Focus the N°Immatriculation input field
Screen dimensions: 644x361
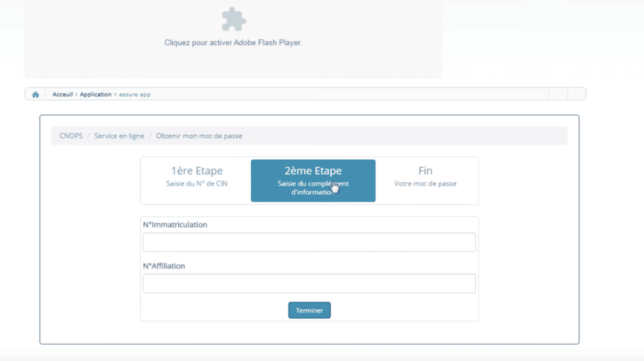309,242
